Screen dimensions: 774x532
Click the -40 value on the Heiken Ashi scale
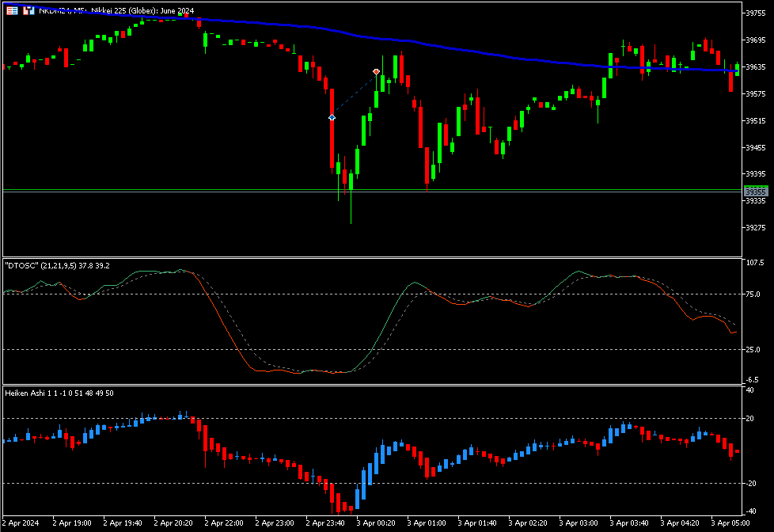tap(749, 511)
